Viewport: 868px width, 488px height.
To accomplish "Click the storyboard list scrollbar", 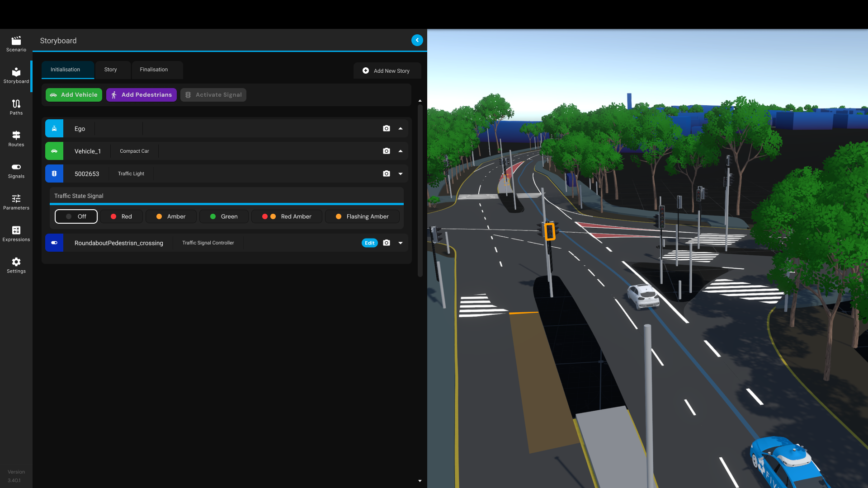I will (420, 190).
